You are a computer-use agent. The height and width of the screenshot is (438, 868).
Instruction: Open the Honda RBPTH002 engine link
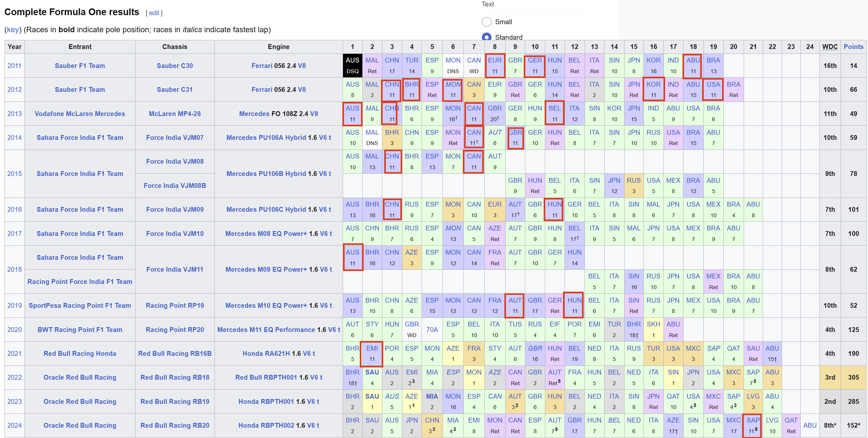click(266, 425)
